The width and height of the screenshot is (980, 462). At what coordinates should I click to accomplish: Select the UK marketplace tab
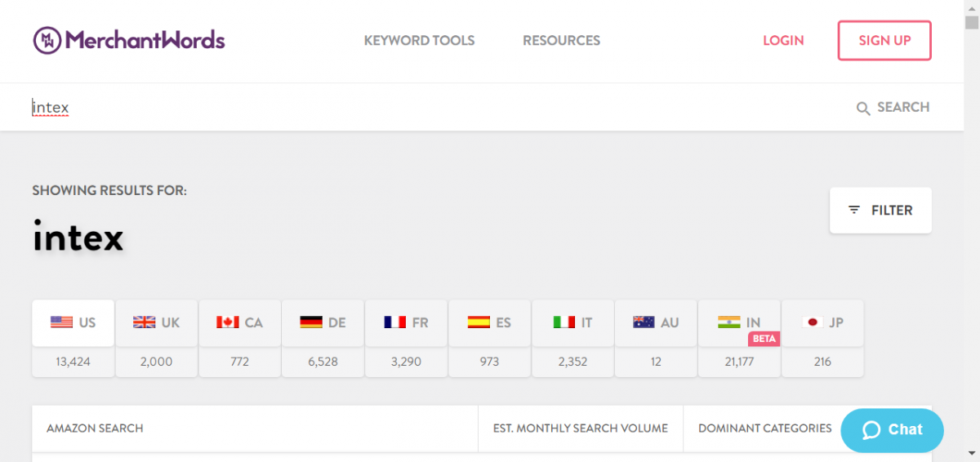point(157,322)
